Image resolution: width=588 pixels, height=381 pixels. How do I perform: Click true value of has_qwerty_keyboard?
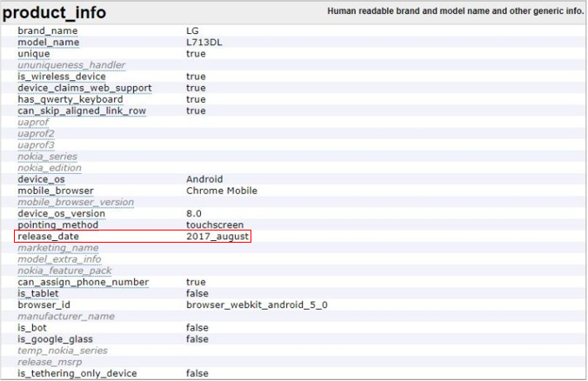[196, 99]
